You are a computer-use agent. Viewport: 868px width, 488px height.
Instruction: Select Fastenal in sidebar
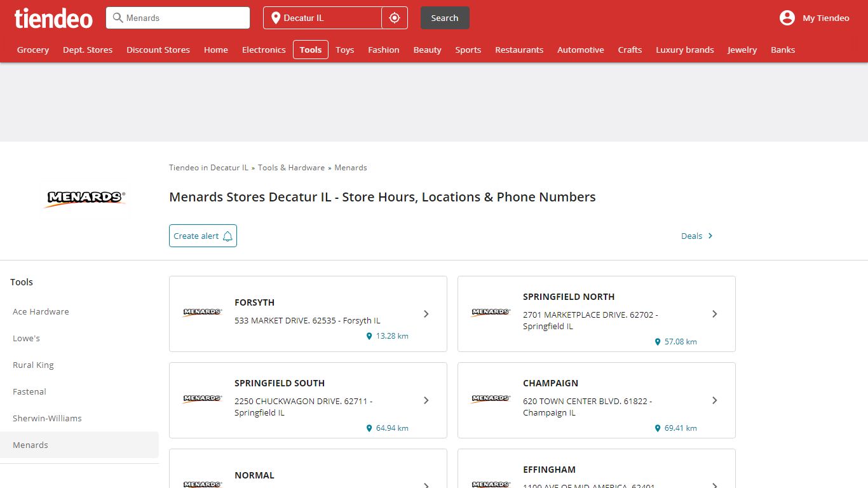tap(29, 391)
